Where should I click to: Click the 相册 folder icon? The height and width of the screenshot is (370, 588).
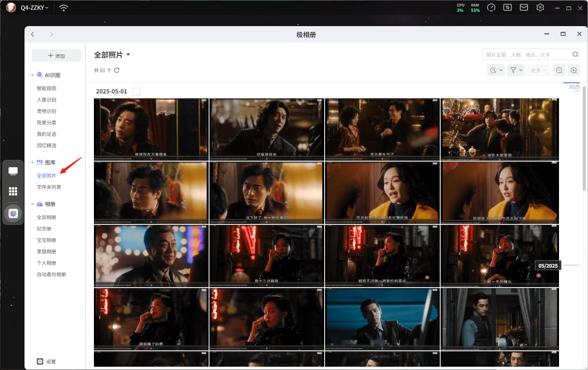tap(40, 204)
